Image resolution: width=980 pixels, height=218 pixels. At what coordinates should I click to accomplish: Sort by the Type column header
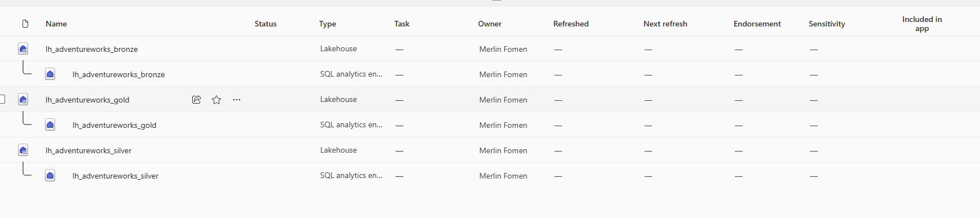pyautogui.click(x=328, y=24)
